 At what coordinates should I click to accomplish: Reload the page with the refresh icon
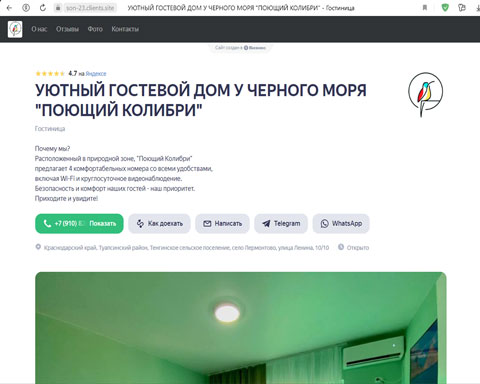(x=43, y=8)
